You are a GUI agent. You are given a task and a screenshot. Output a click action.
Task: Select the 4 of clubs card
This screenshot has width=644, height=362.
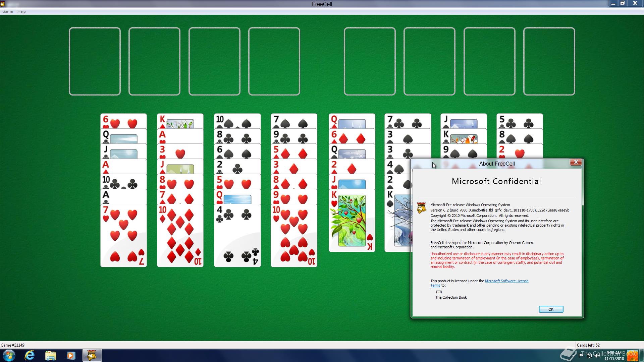(237, 235)
